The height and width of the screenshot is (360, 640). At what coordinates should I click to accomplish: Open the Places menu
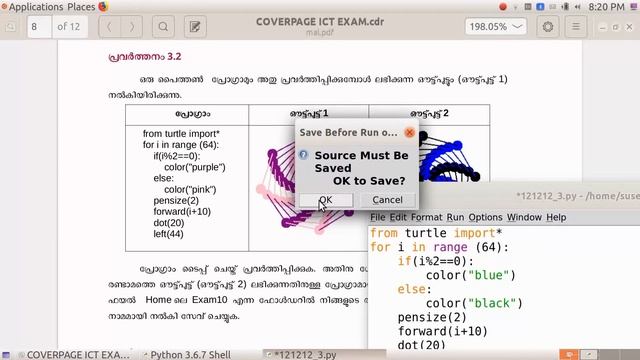[81, 7]
